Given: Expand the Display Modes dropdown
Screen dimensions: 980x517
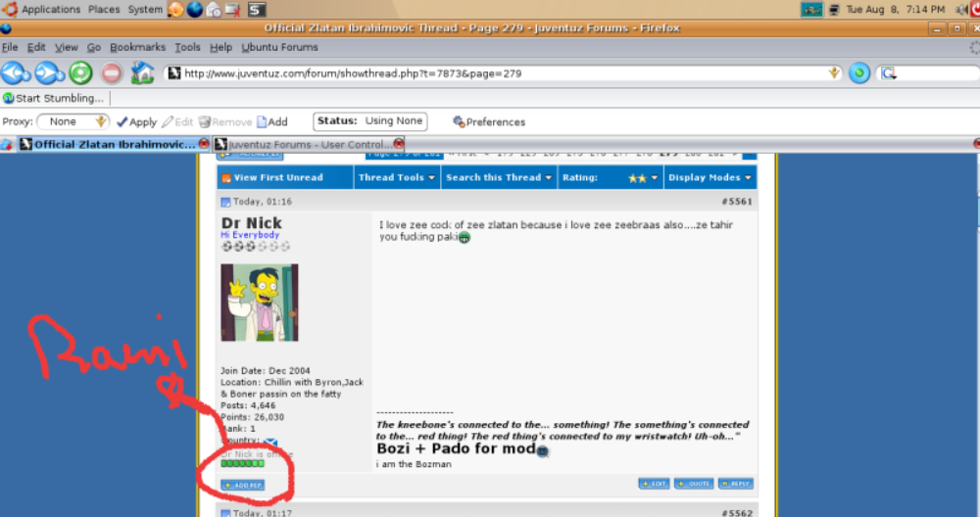Looking at the screenshot, I should pos(710,177).
